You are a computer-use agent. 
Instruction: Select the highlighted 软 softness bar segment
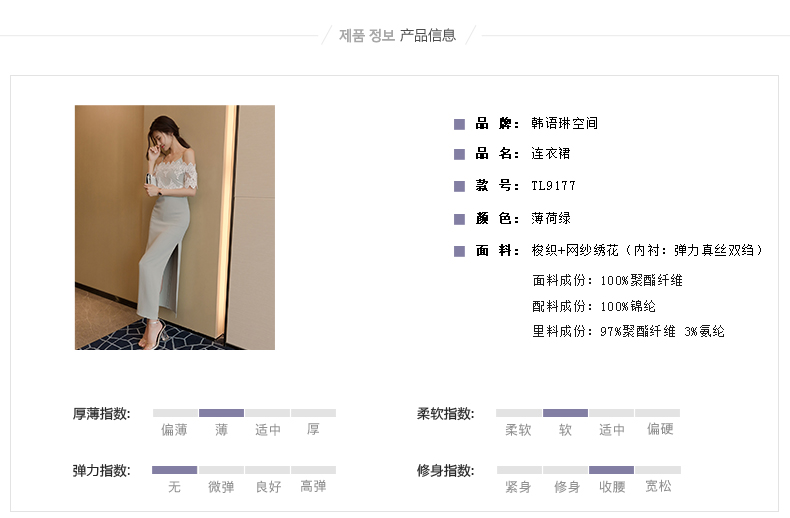(565, 413)
